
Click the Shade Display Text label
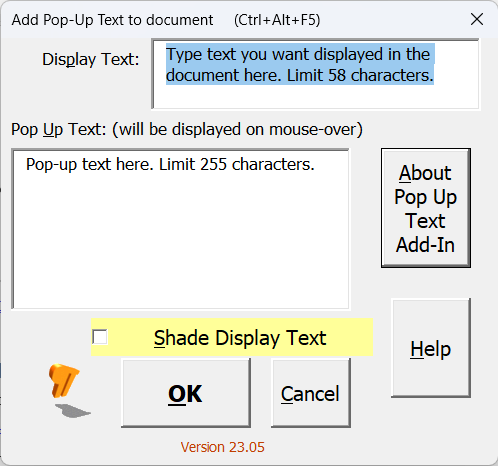[x=240, y=338]
